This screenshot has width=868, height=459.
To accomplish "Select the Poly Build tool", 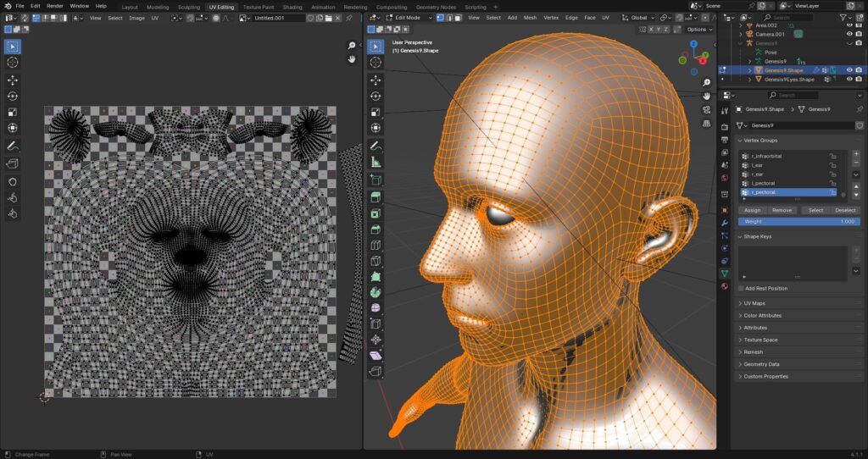I will pyautogui.click(x=376, y=277).
